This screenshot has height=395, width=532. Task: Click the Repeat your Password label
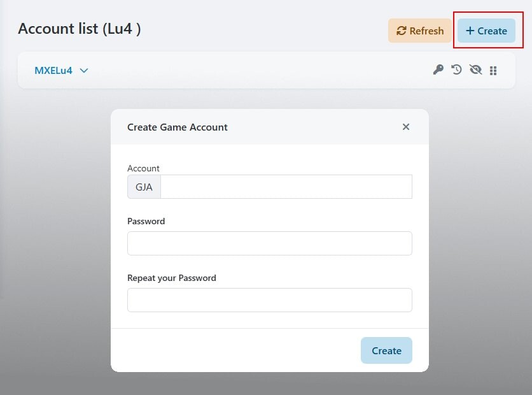(172, 278)
